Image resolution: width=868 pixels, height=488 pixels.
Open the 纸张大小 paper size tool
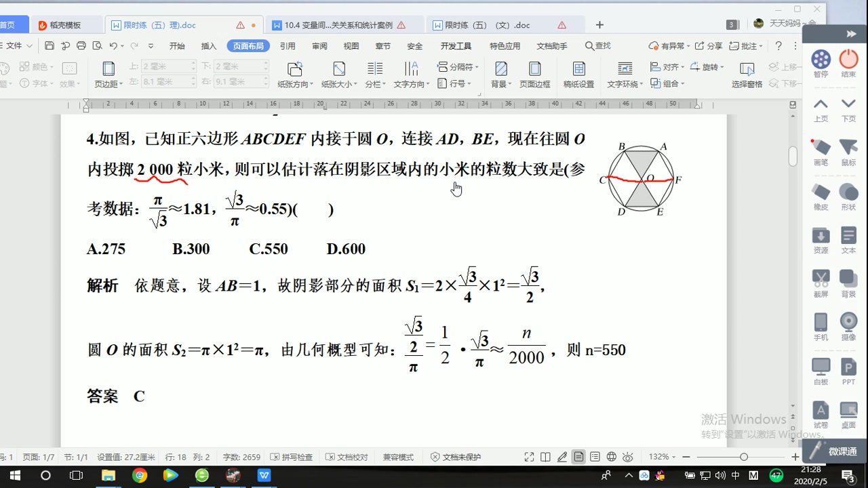pos(339,75)
